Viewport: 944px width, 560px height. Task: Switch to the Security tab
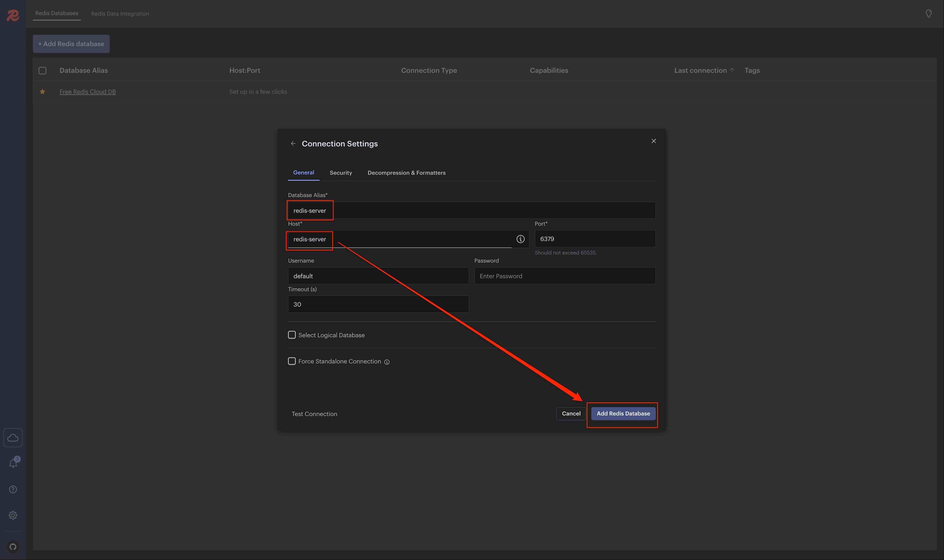pyautogui.click(x=341, y=173)
